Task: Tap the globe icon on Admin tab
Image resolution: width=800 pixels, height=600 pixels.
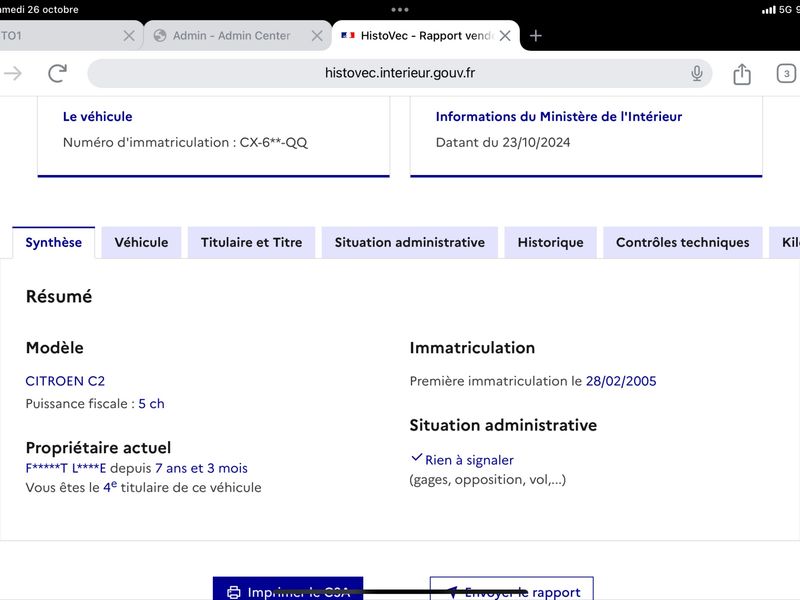Action: 160,36
